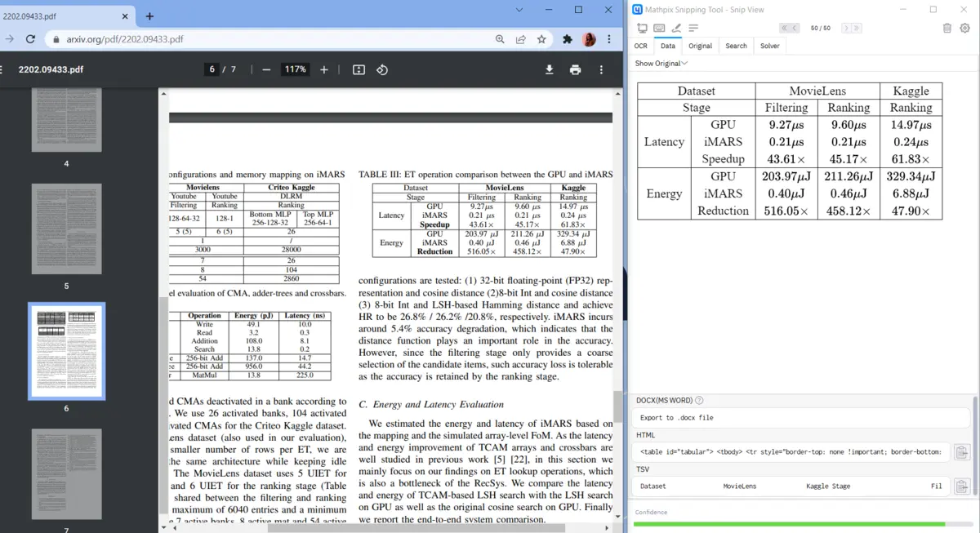This screenshot has width=980, height=533.
Task: Print the PDF document
Action: click(x=576, y=70)
